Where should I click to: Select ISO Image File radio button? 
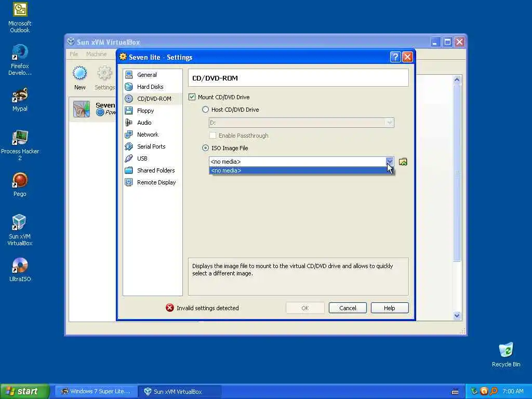[x=205, y=148]
